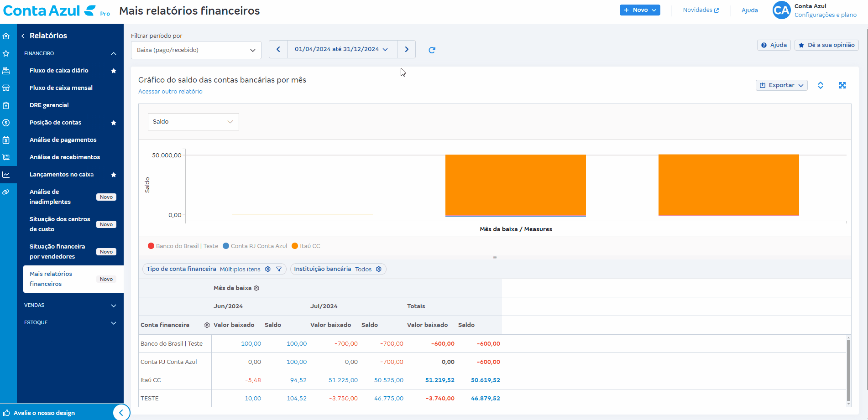Viewport: 868px width, 420px height.
Task: Open the store icon in left rail
Action: [x=6, y=88]
